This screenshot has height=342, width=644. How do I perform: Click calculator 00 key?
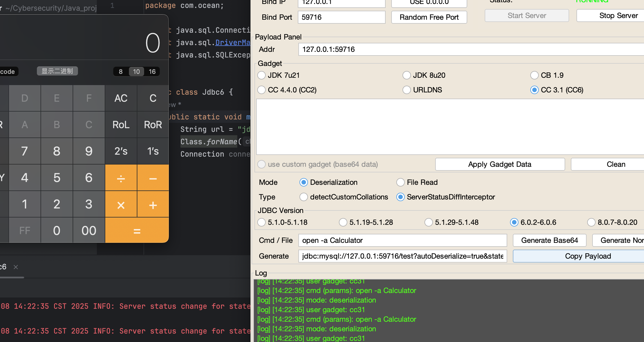[x=89, y=230]
